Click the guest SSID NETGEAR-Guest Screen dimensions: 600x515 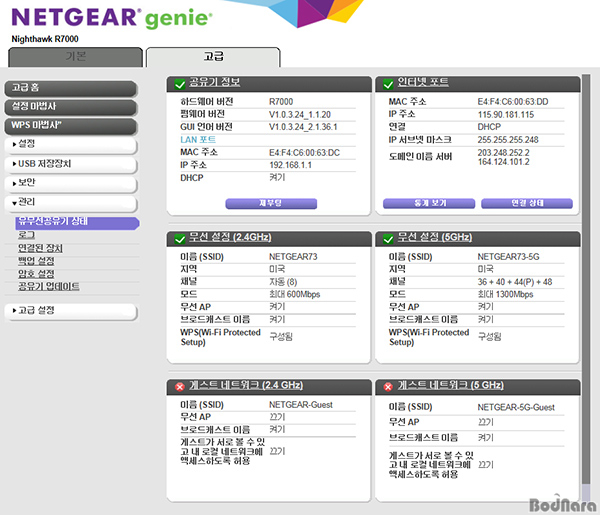pos(300,404)
